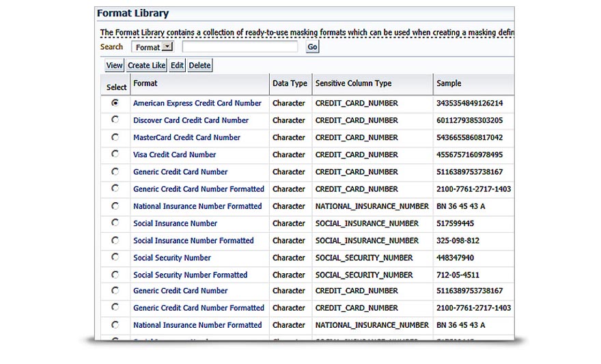Click the Data Type column header
Image resolution: width=601 pixels, height=364 pixels.
tap(290, 83)
